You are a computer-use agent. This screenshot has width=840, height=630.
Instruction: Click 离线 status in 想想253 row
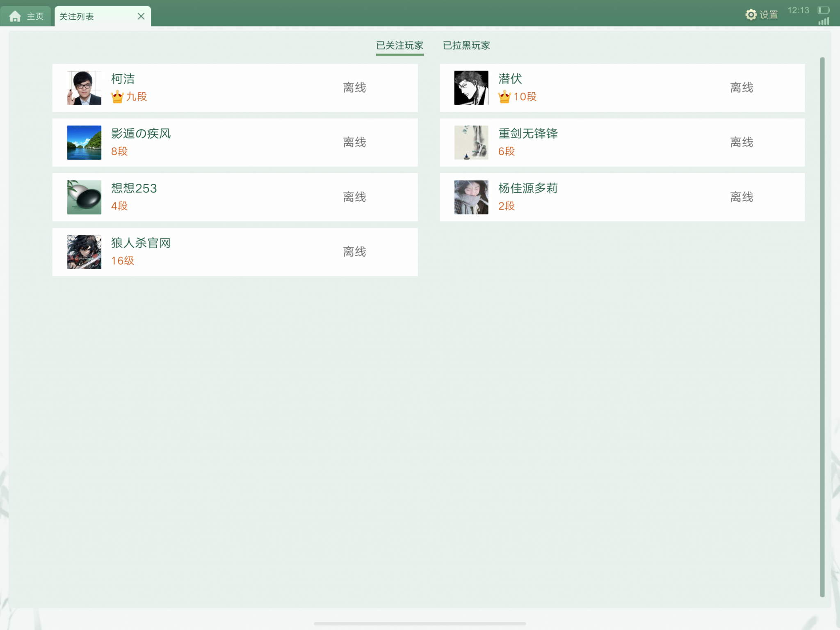click(x=354, y=197)
